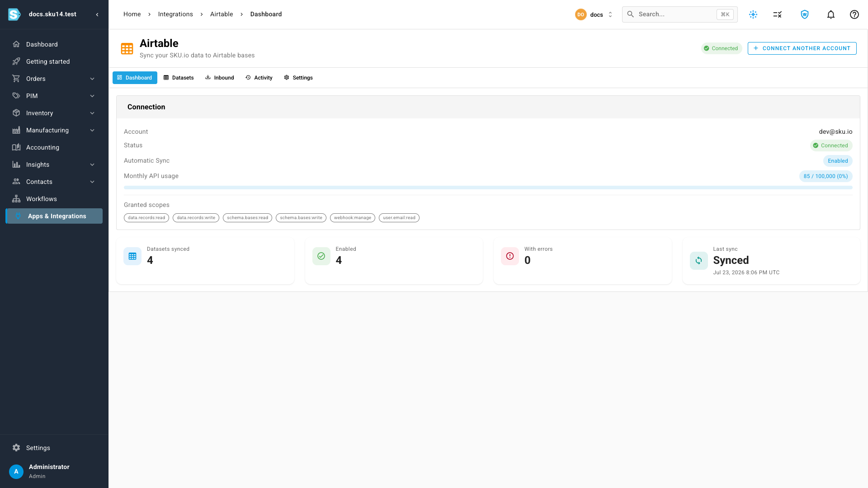Go to Home breadcrumb
Screen dimensions: 868x488
(x=132, y=14)
